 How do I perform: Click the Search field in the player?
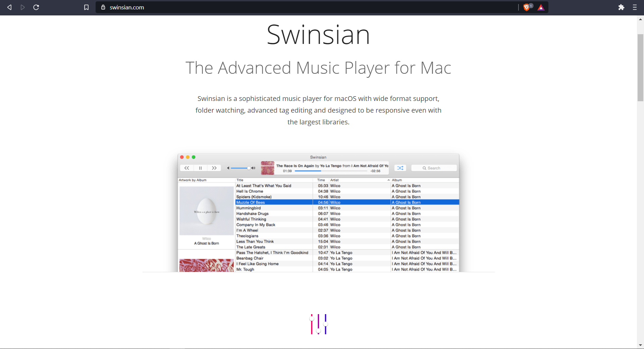(434, 168)
